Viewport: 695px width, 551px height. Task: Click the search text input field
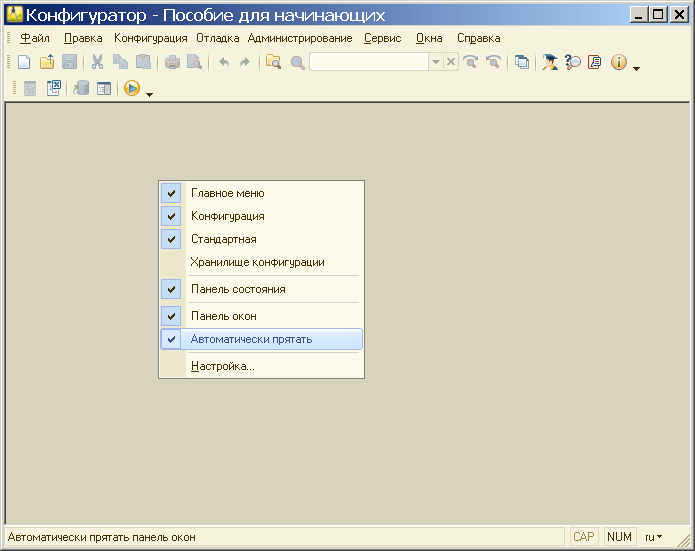(x=368, y=62)
